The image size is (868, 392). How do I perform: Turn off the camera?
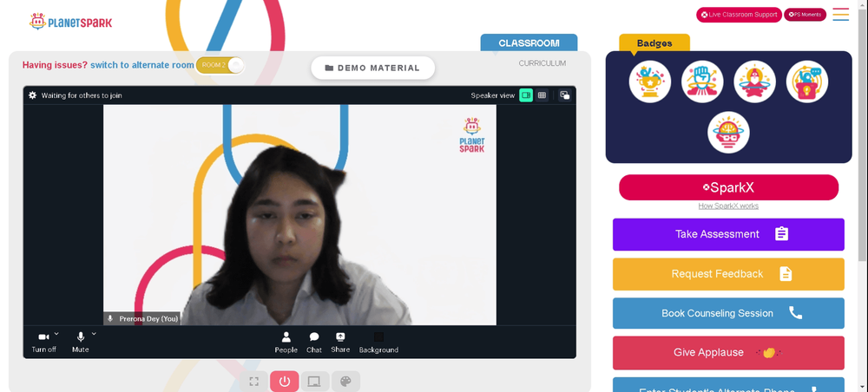[x=43, y=343]
